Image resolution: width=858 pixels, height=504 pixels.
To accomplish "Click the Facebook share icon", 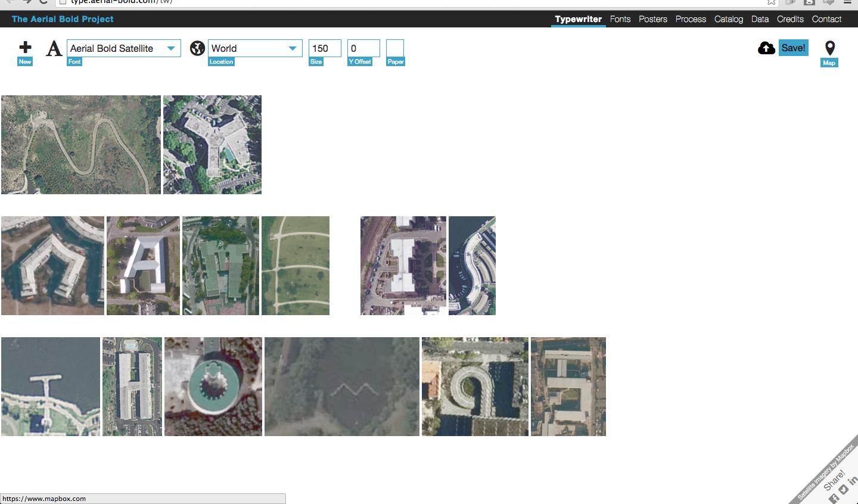I will (834, 497).
